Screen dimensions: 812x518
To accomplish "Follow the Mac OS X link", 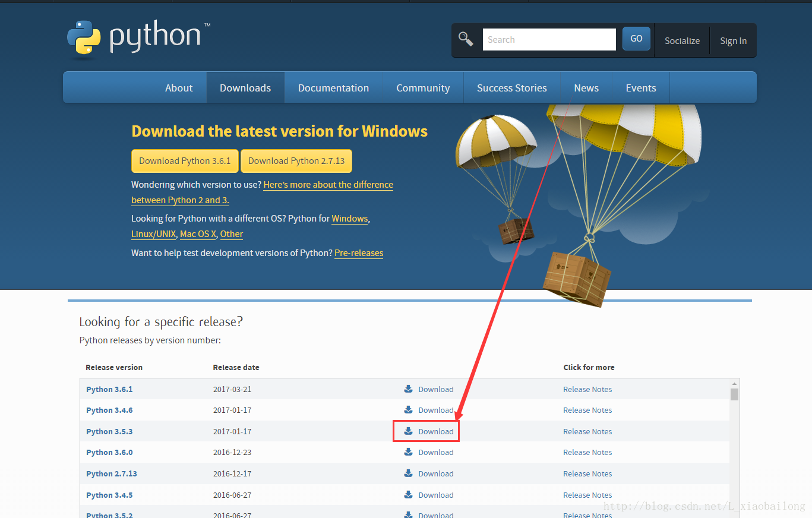I will tap(198, 234).
